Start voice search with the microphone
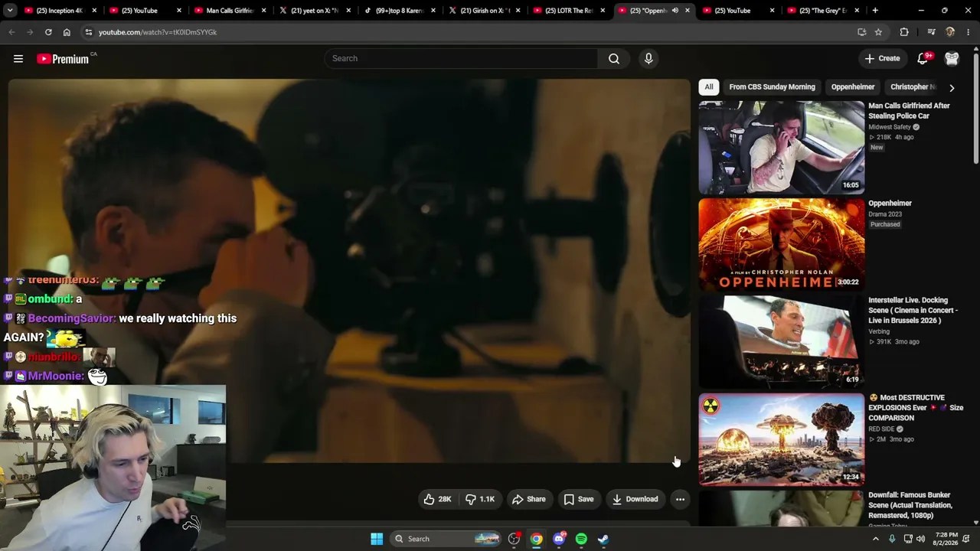The height and width of the screenshot is (551, 980). click(648, 58)
